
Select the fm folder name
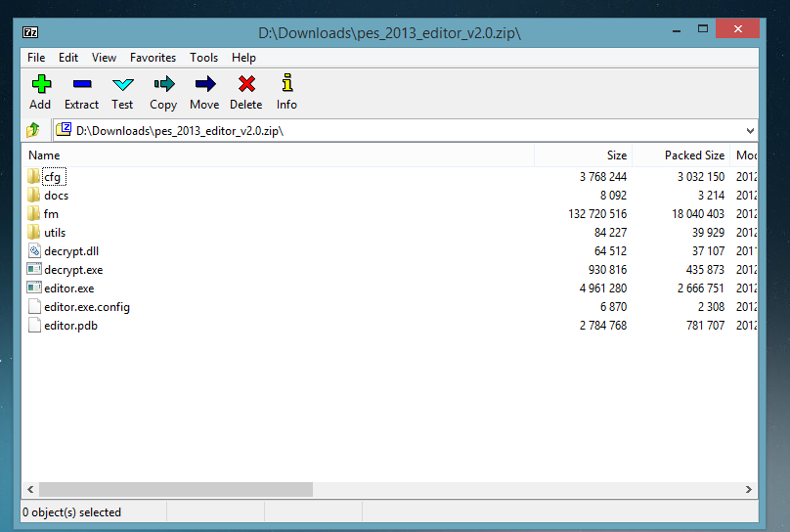click(51, 214)
